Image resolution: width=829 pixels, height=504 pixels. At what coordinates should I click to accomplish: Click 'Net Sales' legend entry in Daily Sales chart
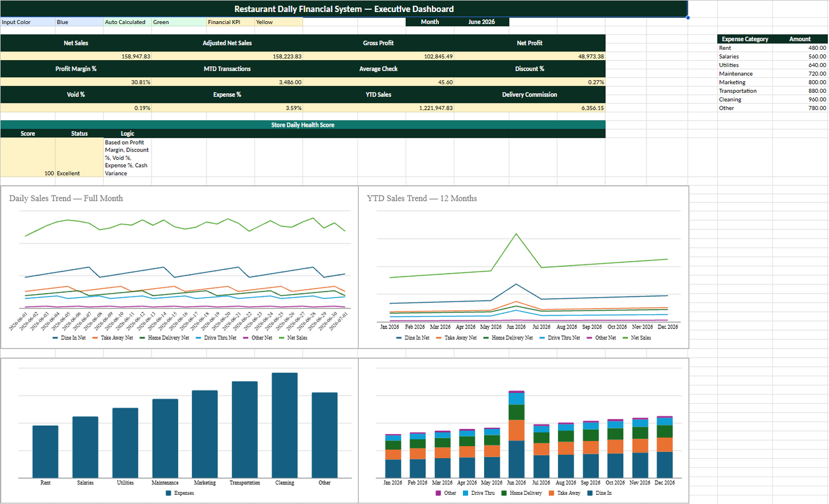click(x=293, y=338)
